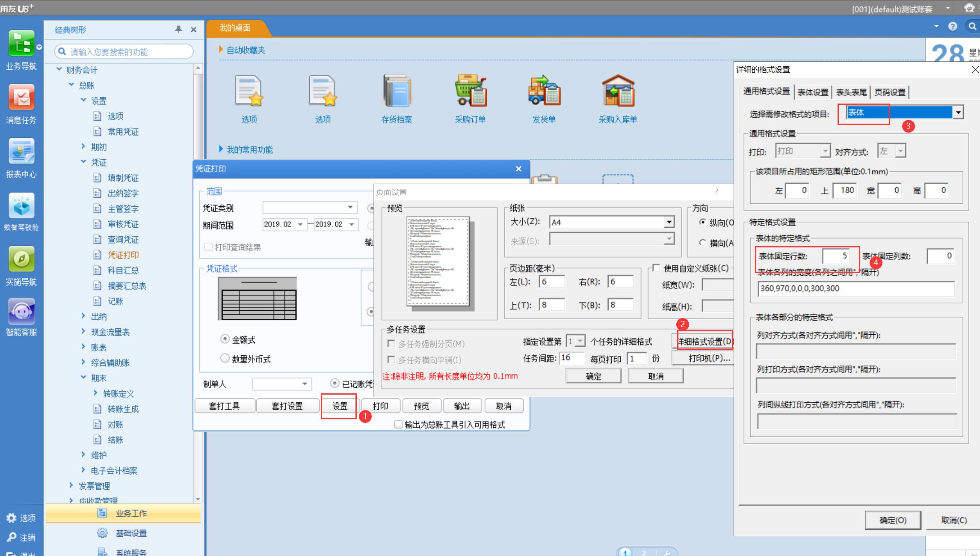Click the 科目汇总 document icon in tree
Image resolution: width=980 pixels, height=556 pixels.
click(98, 270)
